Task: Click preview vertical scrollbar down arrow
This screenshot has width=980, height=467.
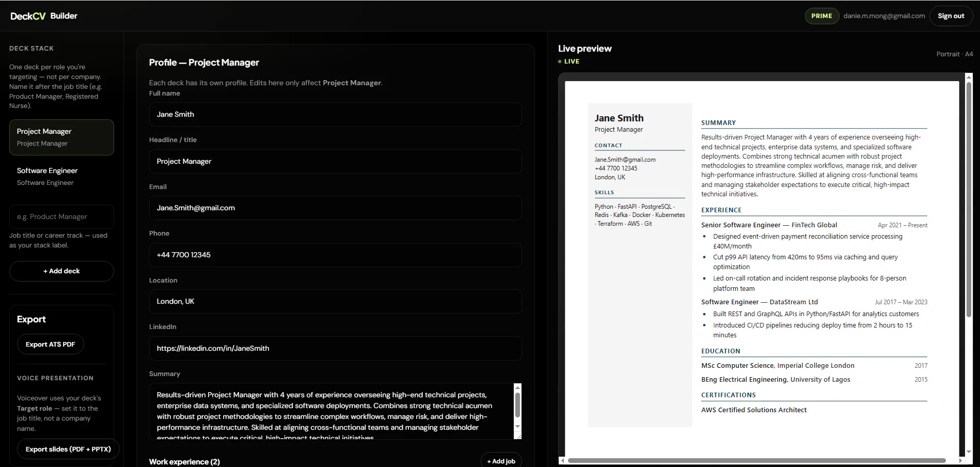Action: coord(969,452)
